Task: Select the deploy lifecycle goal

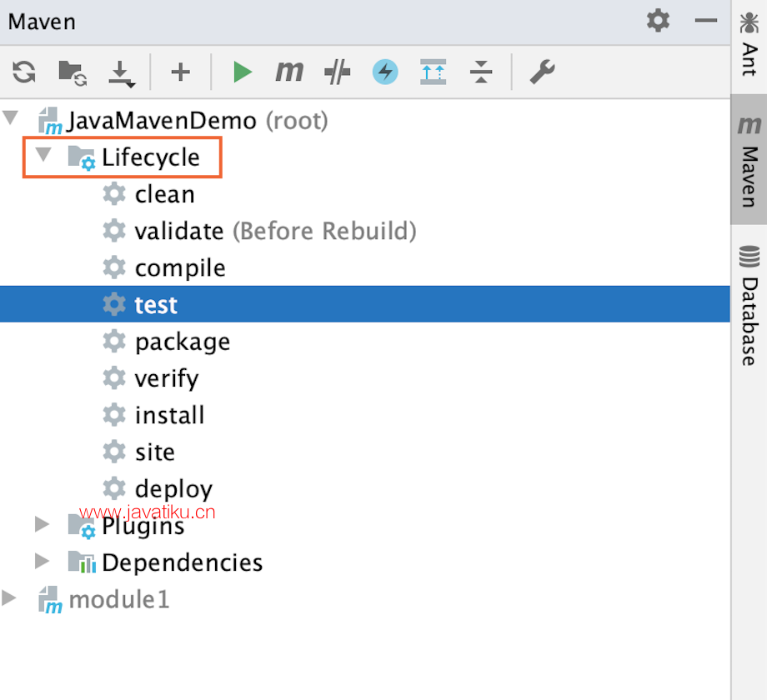Action: (x=173, y=489)
